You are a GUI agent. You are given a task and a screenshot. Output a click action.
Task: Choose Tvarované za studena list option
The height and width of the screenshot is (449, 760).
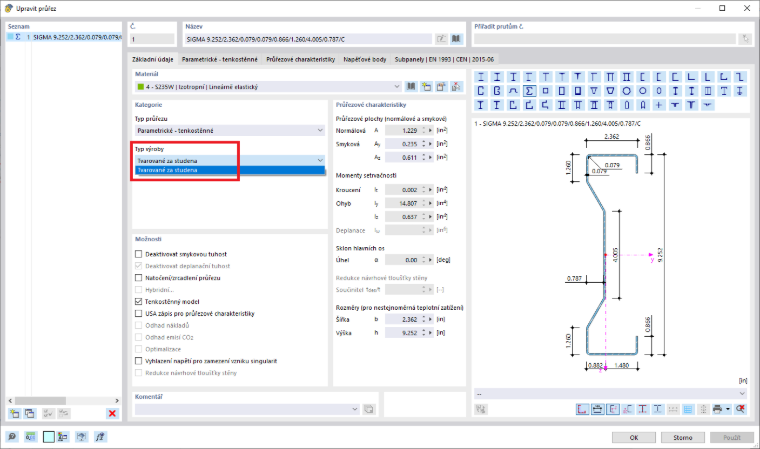click(x=230, y=170)
